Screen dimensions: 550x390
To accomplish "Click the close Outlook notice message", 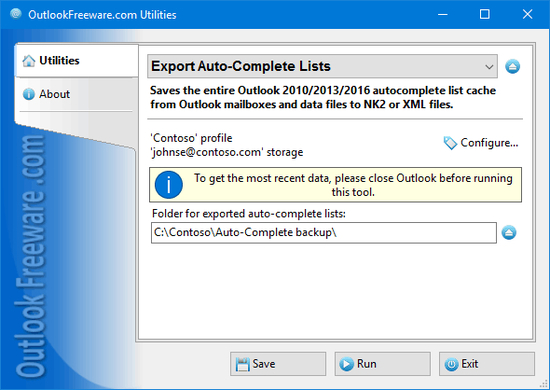I will click(x=353, y=185).
